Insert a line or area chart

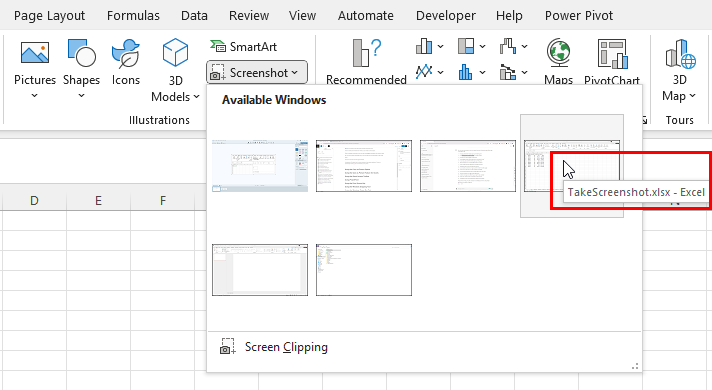click(x=424, y=72)
